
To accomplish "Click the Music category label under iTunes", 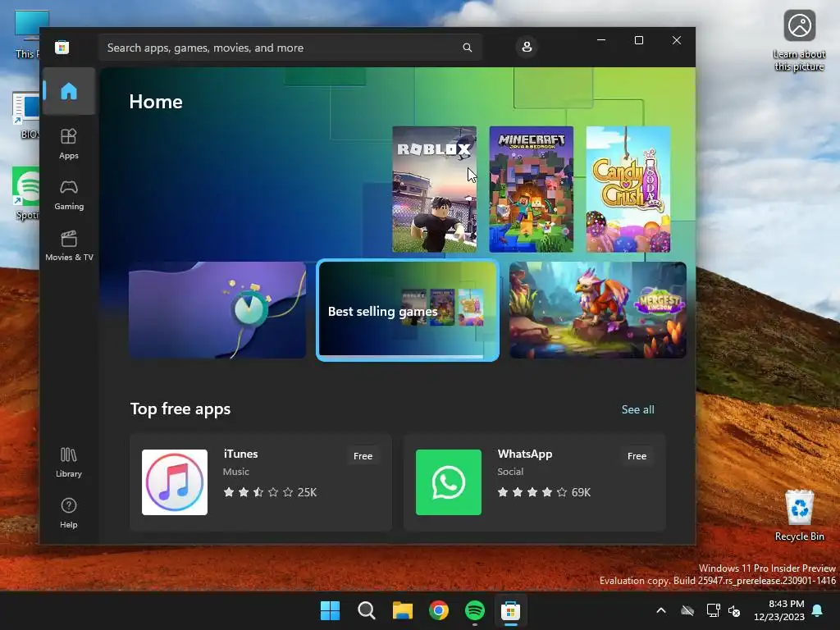I will tap(235, 472).
